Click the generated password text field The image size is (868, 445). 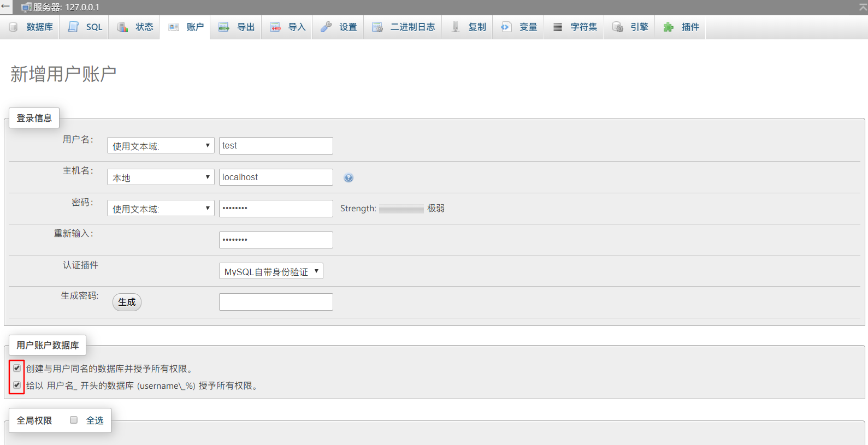click(x=276, y=302)
